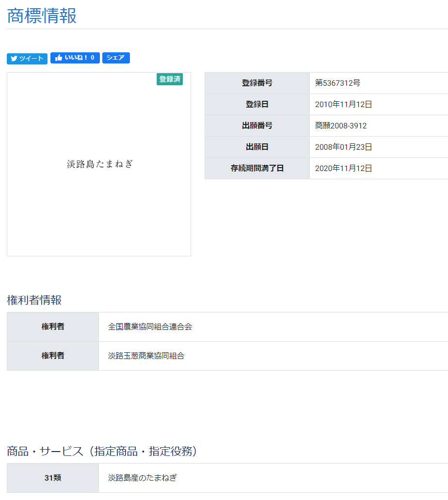This screenshot has width=448, height=500.
Task: Click the 権利者 label beside 淡路玉葱商業協同組合
Action: point(53,356)
